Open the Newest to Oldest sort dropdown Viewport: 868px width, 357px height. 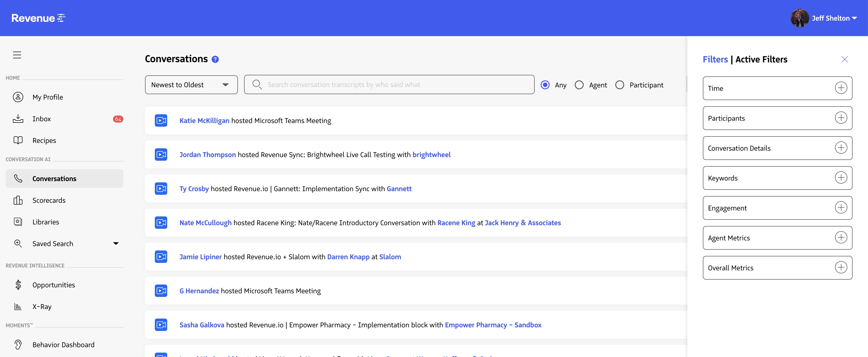191,85
